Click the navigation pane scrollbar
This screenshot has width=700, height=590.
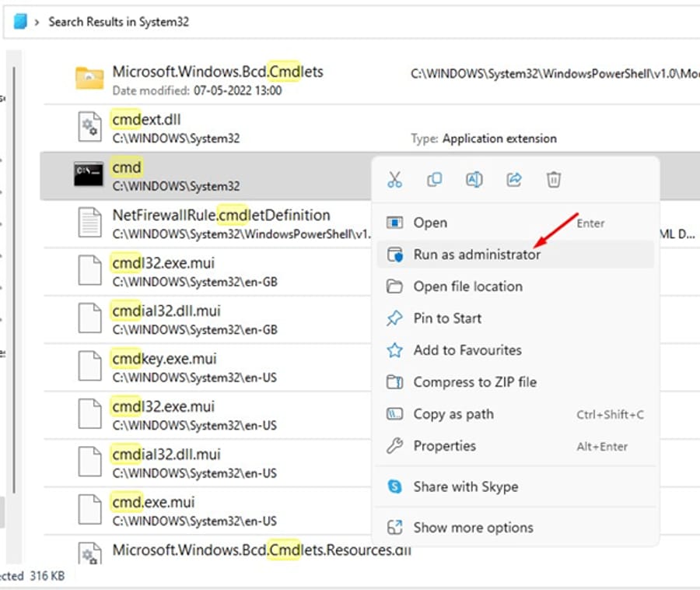tap(14, 280)
